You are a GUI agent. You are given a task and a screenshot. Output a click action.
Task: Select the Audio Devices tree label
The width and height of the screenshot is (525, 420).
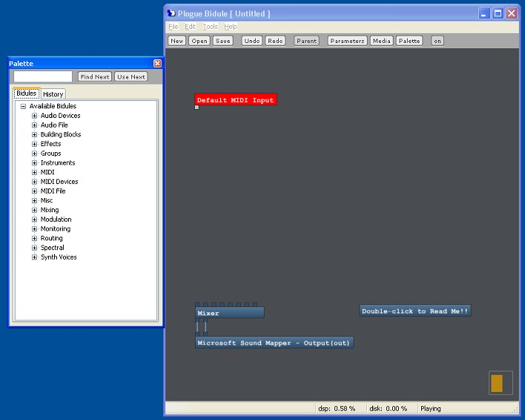[60, 116]
